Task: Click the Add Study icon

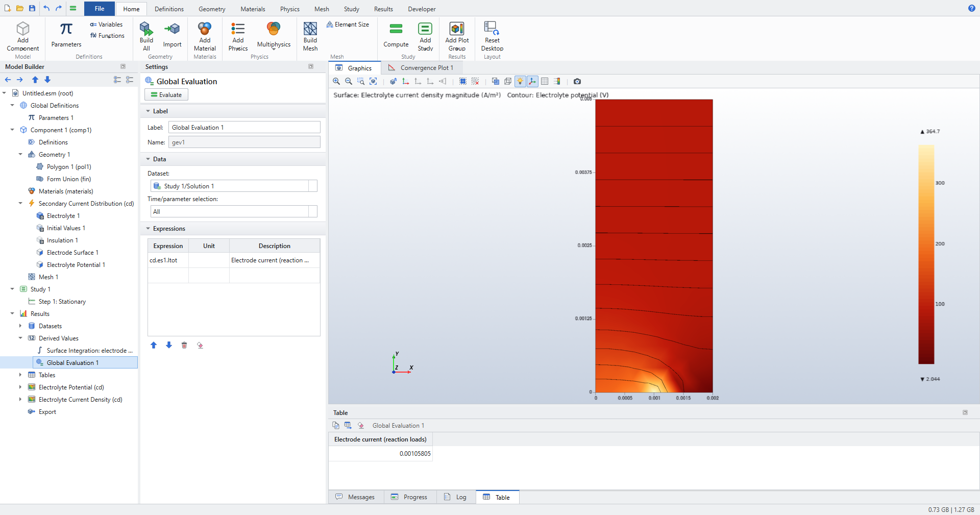Action: tap(425, 29)
